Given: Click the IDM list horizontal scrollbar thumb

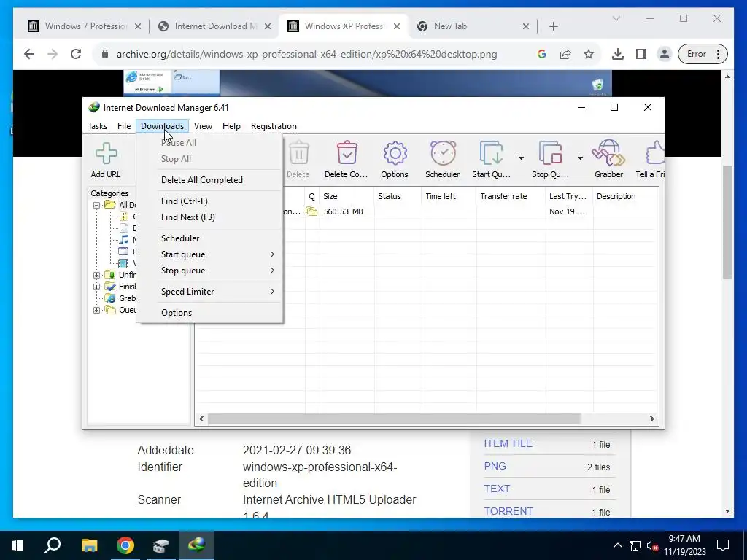Looking at the screenshot, I should 394,419.
